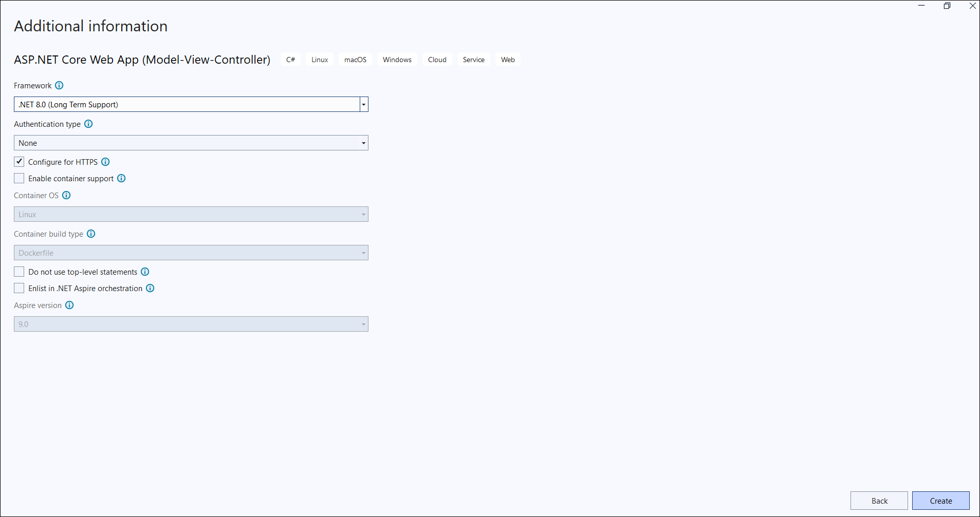Image resolution: width=980 pixels, height=517 pixels.
Task: Click the macOS tag
Action: 355,60
